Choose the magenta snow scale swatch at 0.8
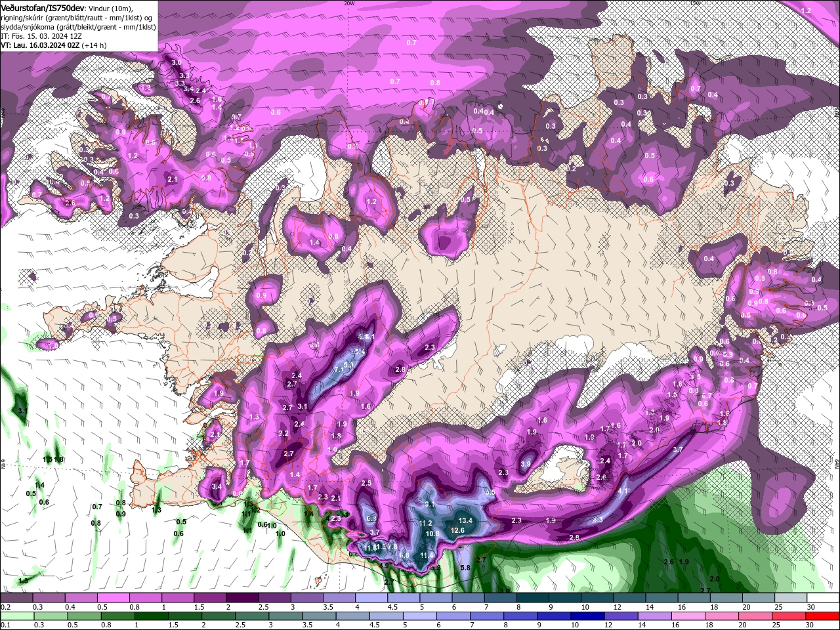Viewport: 840px width, 630px height. point(146,598)
